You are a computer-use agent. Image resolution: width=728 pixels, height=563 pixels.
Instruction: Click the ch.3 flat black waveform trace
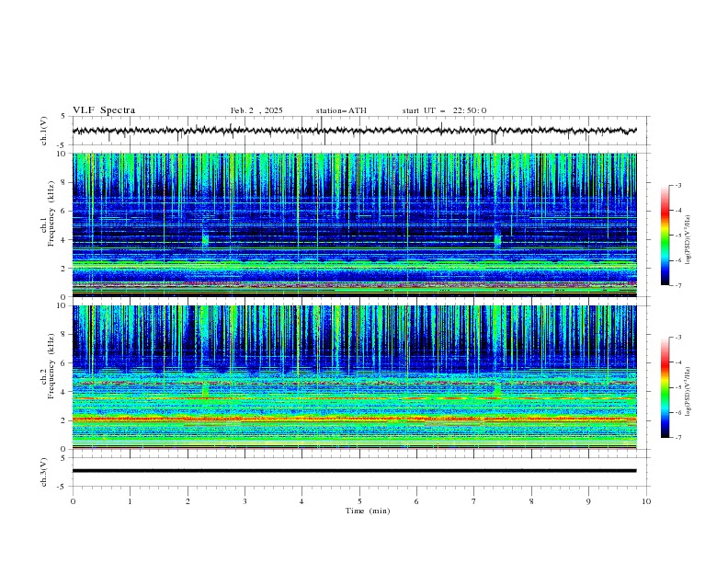tap(354, 471)
